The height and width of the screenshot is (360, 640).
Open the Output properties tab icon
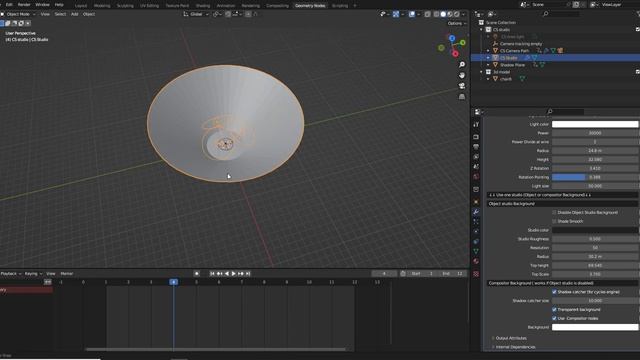[x=476, y=147]
